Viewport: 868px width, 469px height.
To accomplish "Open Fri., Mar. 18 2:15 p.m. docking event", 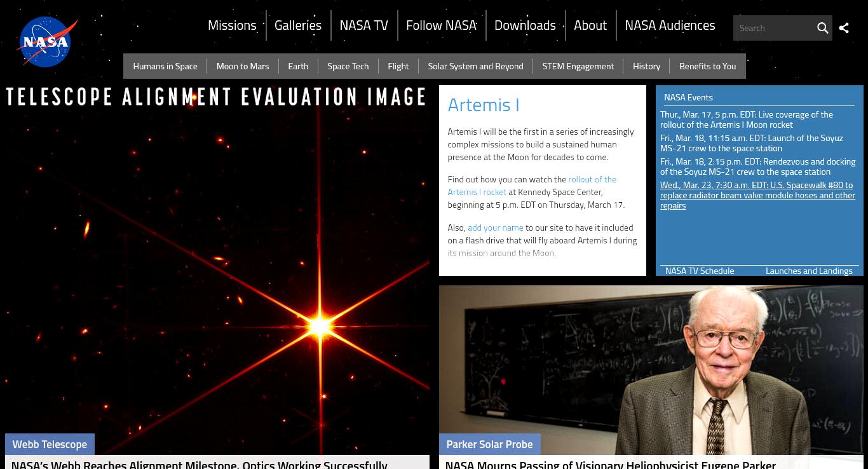I will [x=757, y=167].
